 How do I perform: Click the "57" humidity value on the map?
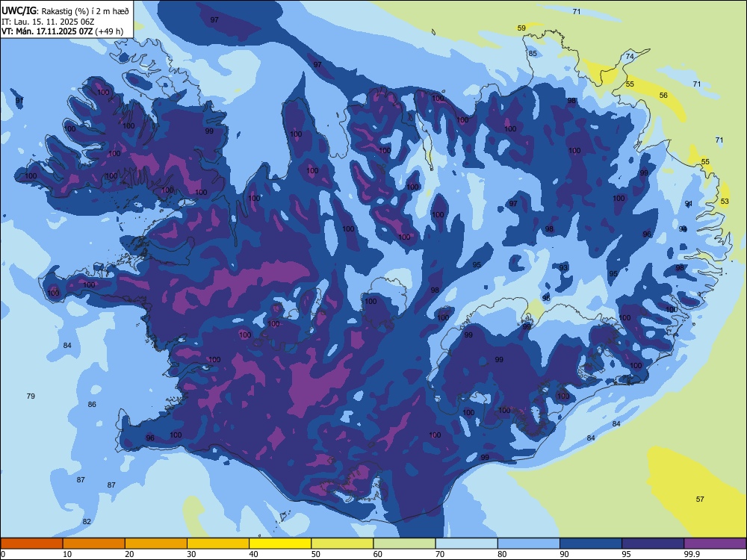700,499
